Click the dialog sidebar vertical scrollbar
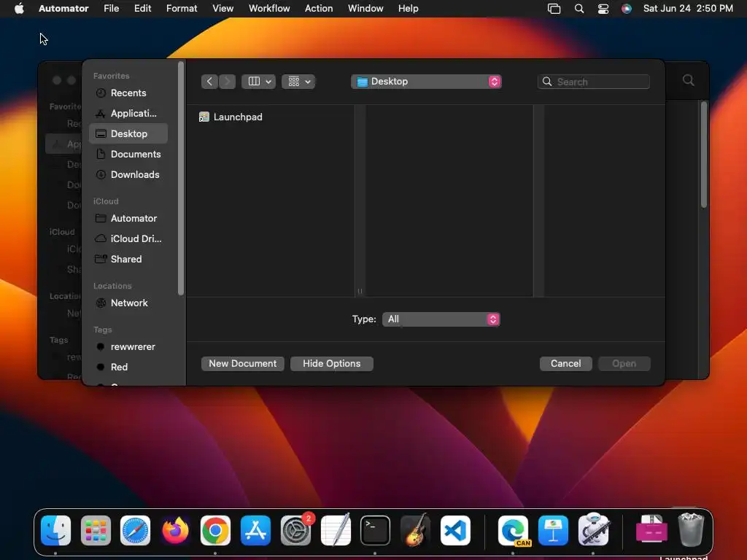Screen dimensions: 747x560 pyautogui.click(x=181, y=178)
